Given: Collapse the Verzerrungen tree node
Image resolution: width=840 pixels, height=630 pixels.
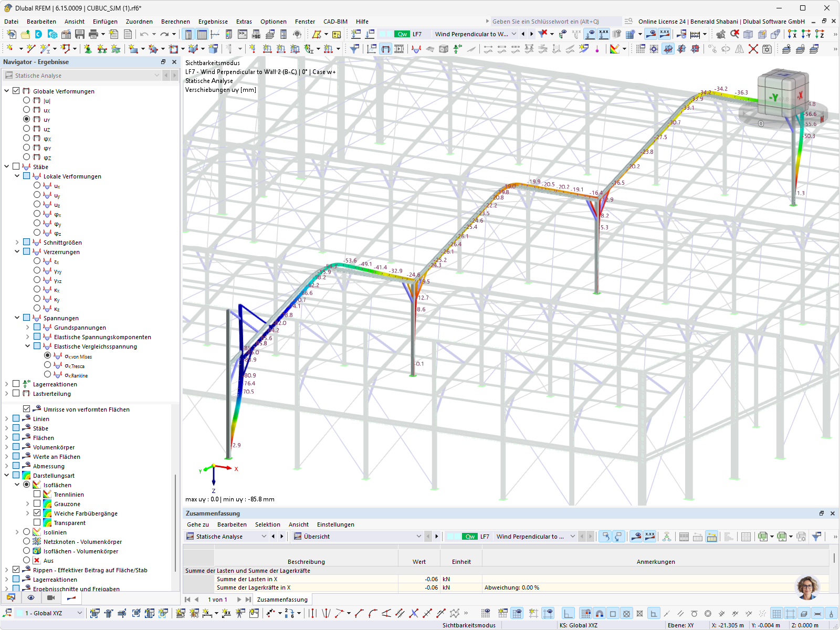Looking at the screenshot, I should (17, 251).
